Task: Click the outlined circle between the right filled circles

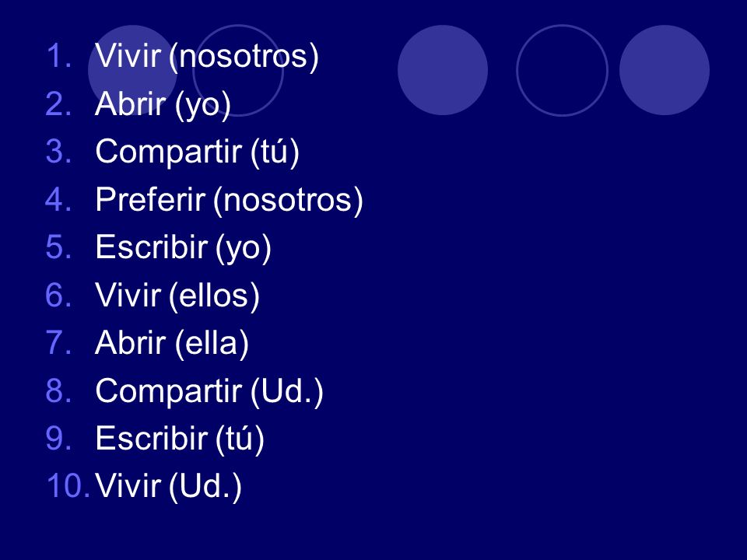Action: pyautogui.click(x=562, y=70)
